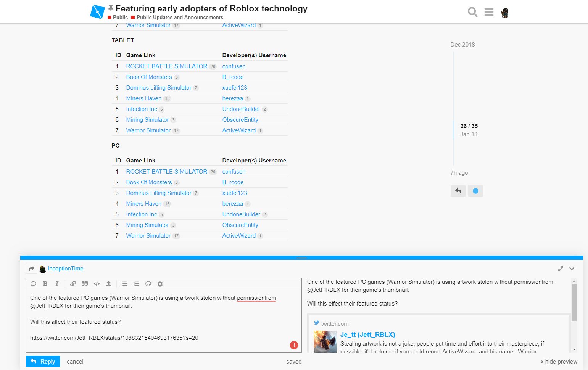588x370 pixels.
Task: Insert bulleted list in composer
Action: [124, 283]
